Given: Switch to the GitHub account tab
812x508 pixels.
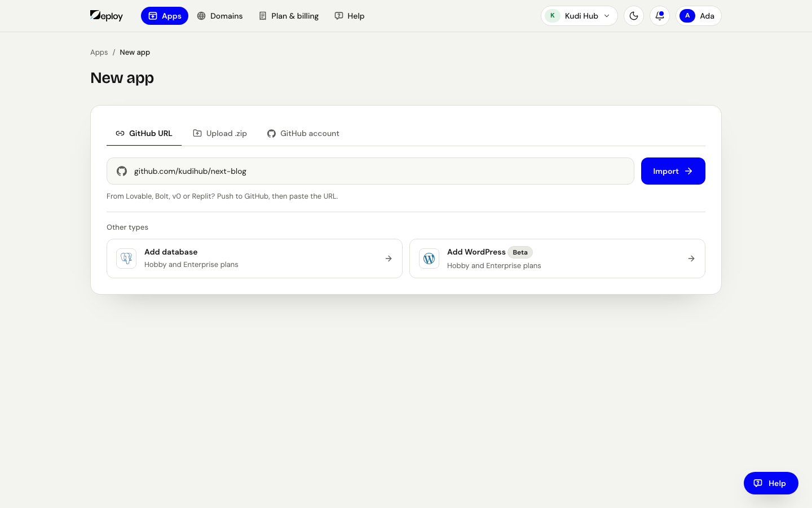Looking at the screenshot, I should [303, 133].
